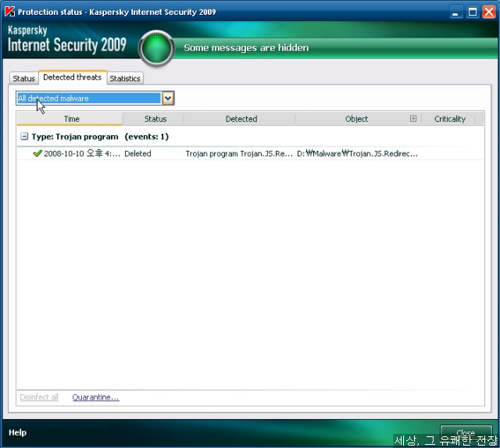
Task: Click the Disinfect all link
Action: tap(39, 397)
